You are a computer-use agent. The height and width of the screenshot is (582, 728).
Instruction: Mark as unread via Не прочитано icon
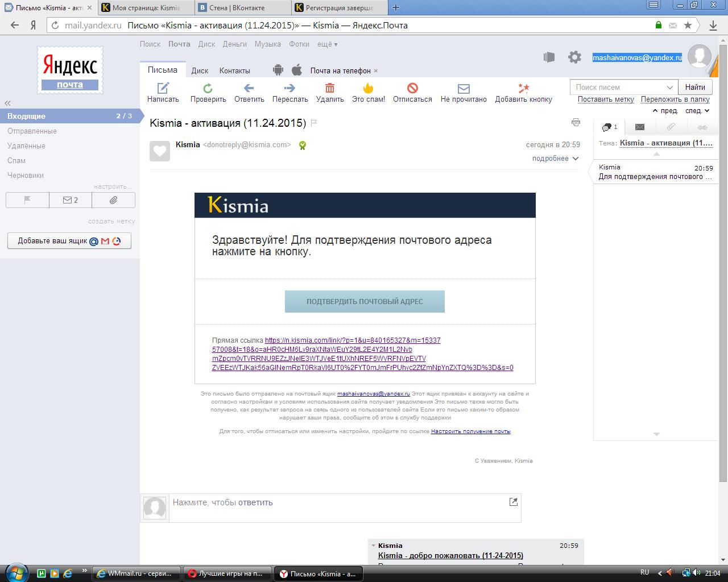click(464, 88)
